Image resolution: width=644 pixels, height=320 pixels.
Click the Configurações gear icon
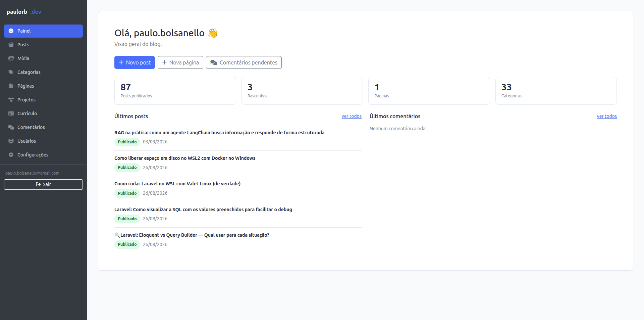click(x=11, y=155)
